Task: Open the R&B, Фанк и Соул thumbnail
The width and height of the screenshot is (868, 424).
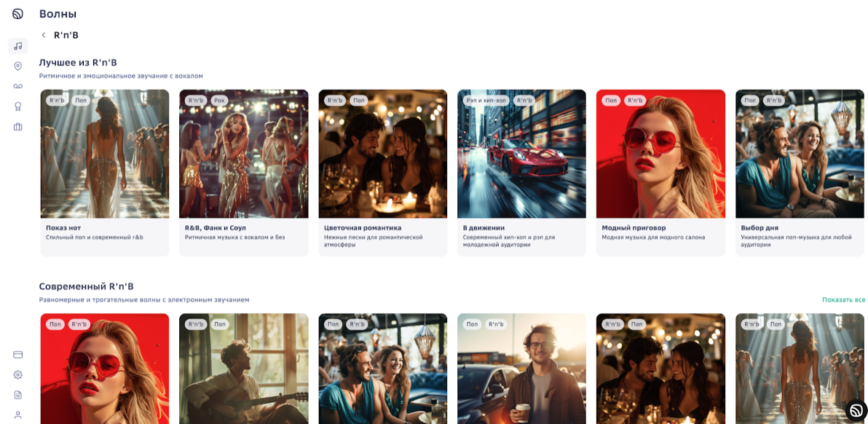Action: 243,154
